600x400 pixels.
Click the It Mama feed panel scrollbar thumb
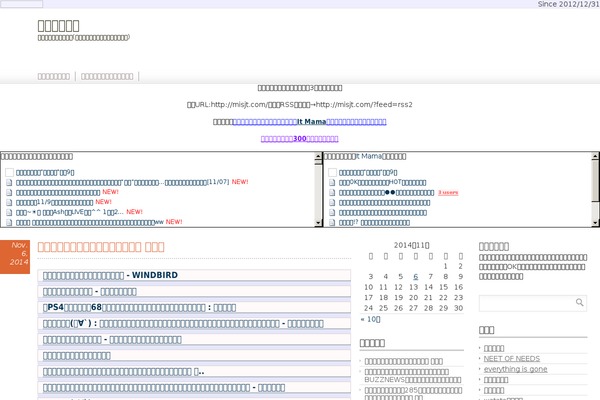595,180
